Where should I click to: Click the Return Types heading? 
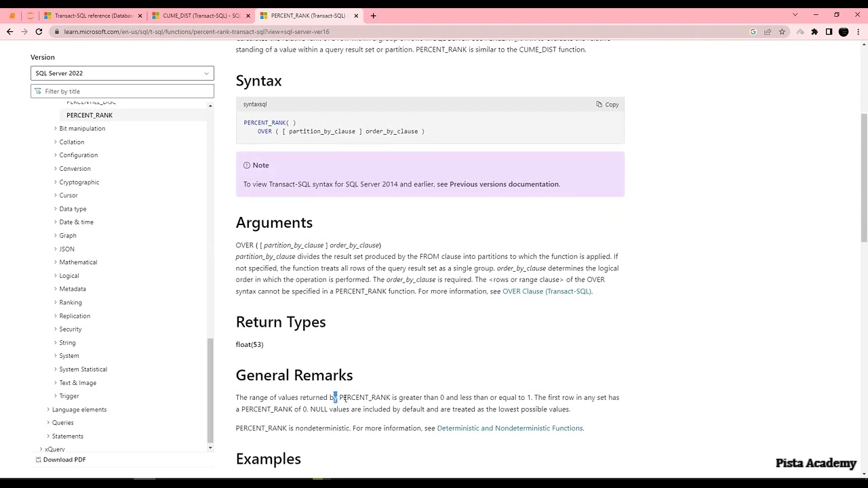point(281,322)
